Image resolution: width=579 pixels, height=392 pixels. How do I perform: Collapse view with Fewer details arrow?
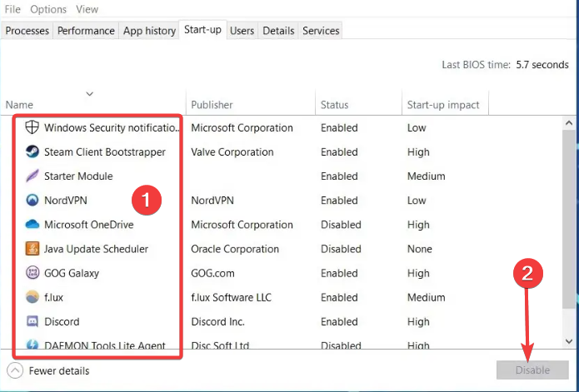15,371
